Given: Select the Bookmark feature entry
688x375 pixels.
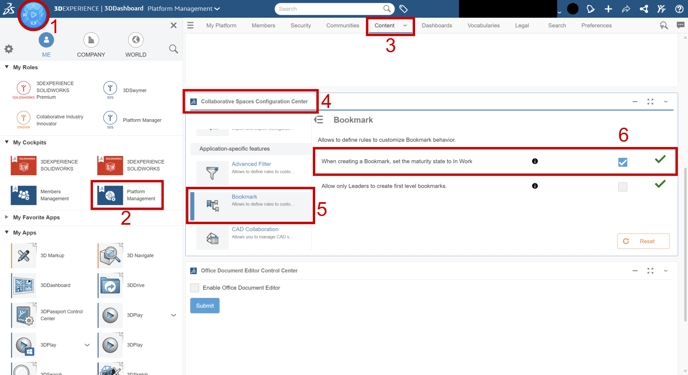Looking at the screenshot, I should 251,206.
